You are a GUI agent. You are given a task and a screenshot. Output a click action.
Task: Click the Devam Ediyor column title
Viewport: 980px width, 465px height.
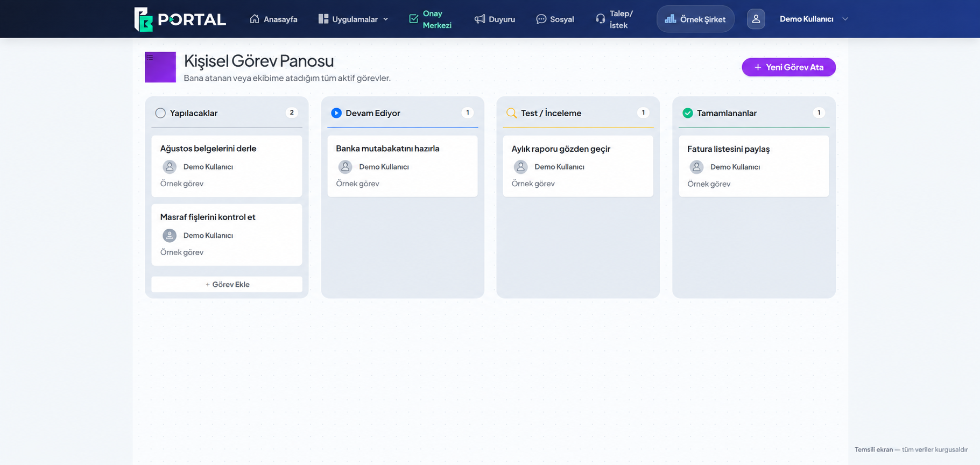(373, 113)
